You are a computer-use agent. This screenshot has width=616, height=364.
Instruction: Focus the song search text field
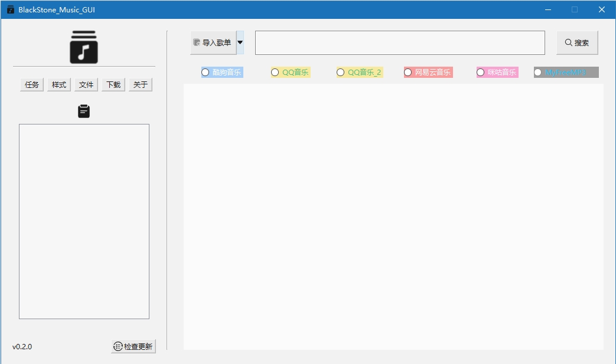pos(399,42)
